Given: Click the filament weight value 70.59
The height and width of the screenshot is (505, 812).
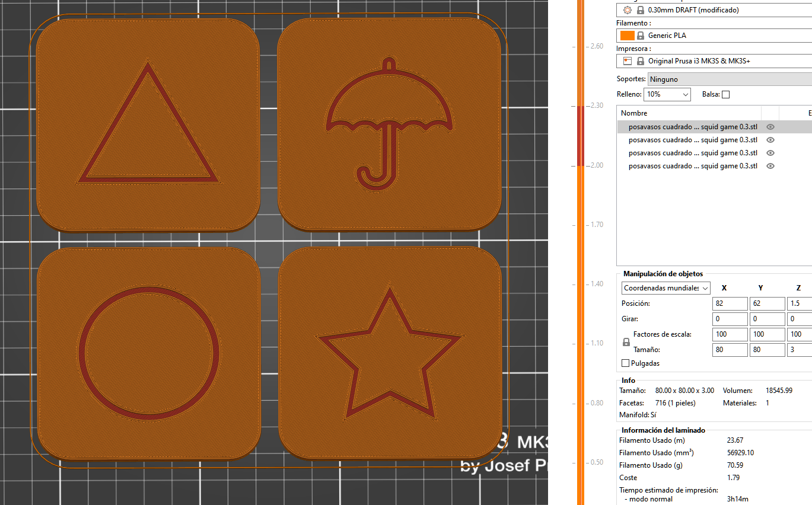Looking at the screenshot, I should click(x=735, y=465).
